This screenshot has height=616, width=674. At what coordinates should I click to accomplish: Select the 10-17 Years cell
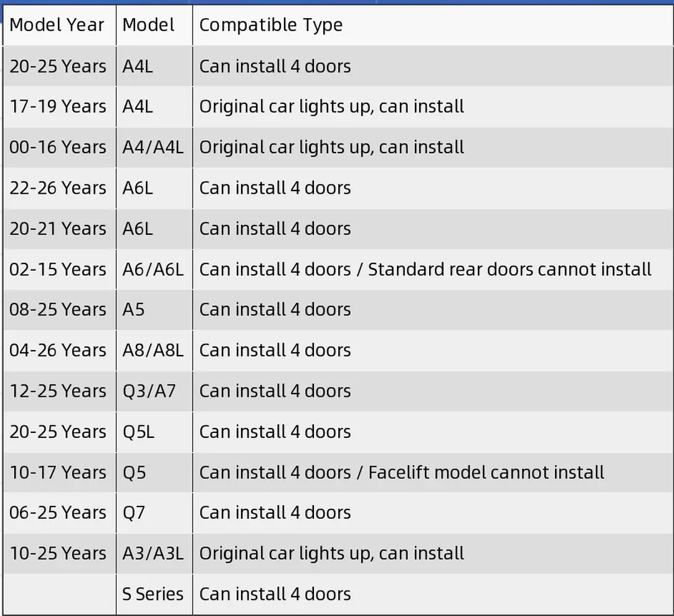[x=58, y=472]
